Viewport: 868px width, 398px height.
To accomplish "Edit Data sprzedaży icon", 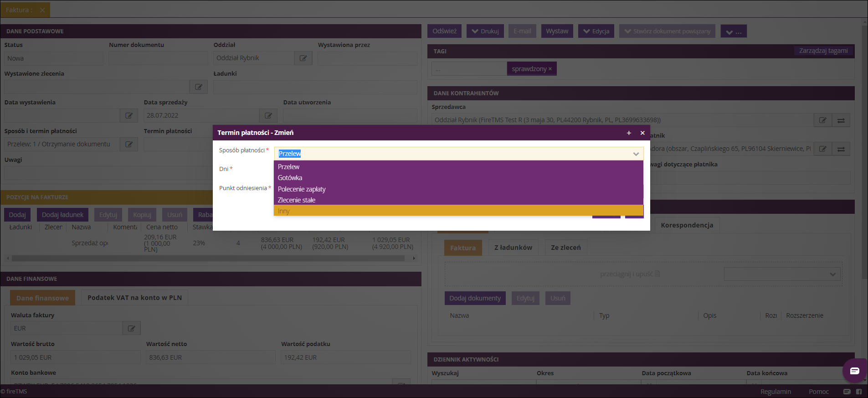I will click(x=268, y=115).
